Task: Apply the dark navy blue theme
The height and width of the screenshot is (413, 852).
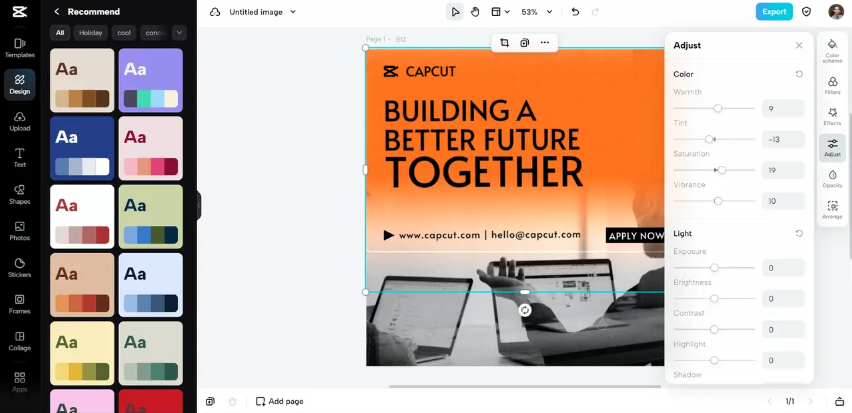Action: click(x=82, y=148)
